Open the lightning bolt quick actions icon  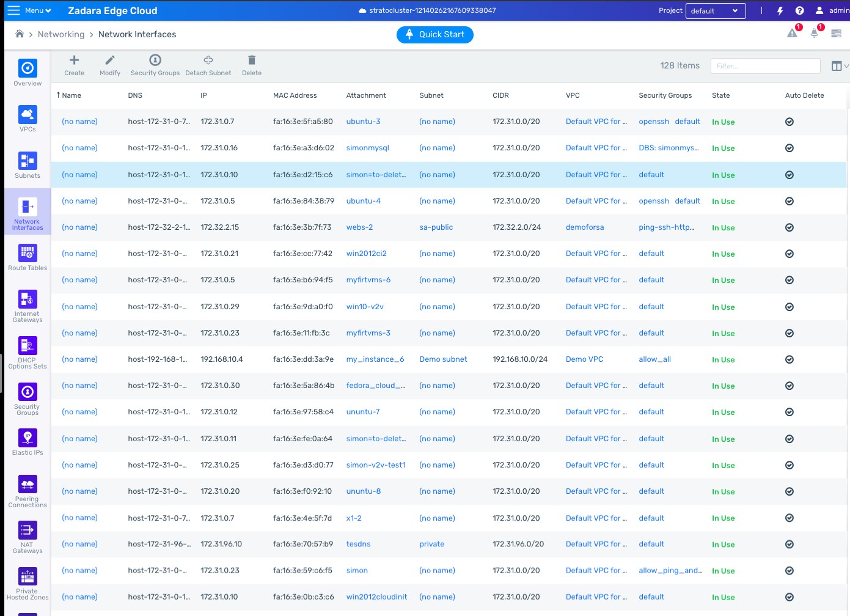780,10
